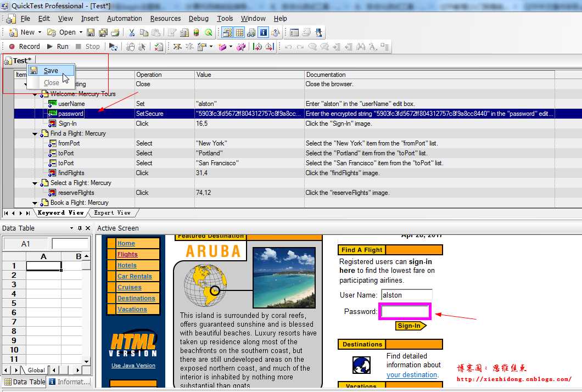Viewport: 582px width, 392px height.
Task: Click the Open test folder icon
Action: [x=52, y=33]
